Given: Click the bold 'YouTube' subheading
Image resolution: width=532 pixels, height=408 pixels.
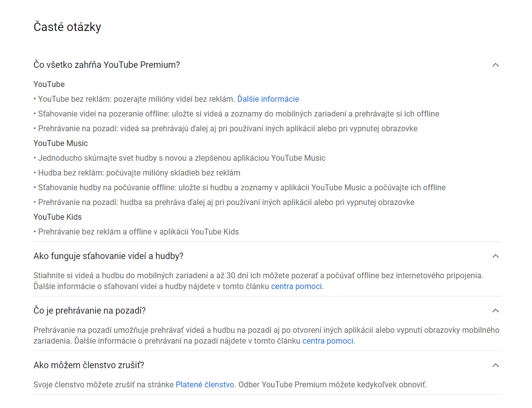Looking at the screenshot, I should (49, 84).
